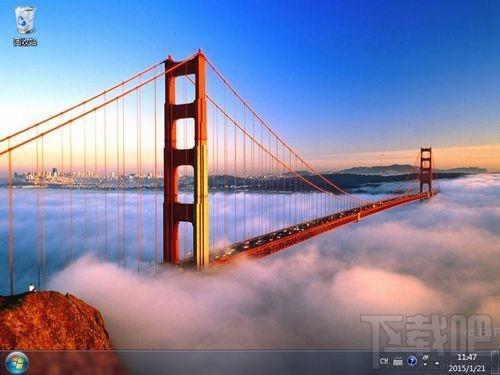Image resolution: width=500 pixels, height=375 pixels.
Task: Open language bar help question-mark icon
Action: click(x=412, y=361)
